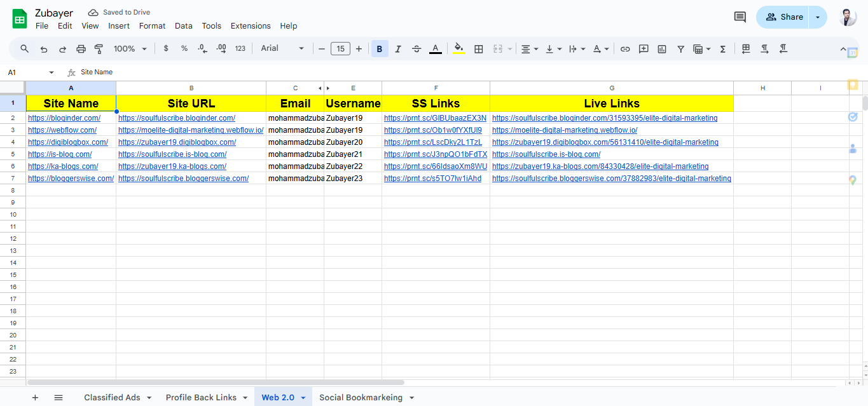
Task: Apply strikethrough formatting
Action: click(416, 48)
